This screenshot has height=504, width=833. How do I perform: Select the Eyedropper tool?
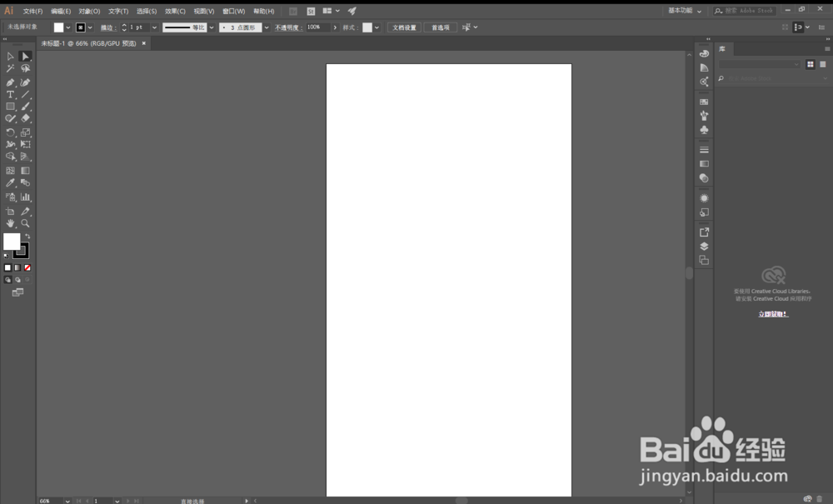[10, 182]
